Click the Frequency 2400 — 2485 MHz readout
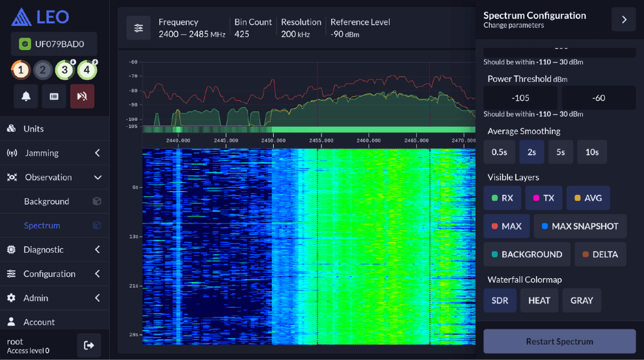 click(x=192, y=28)
